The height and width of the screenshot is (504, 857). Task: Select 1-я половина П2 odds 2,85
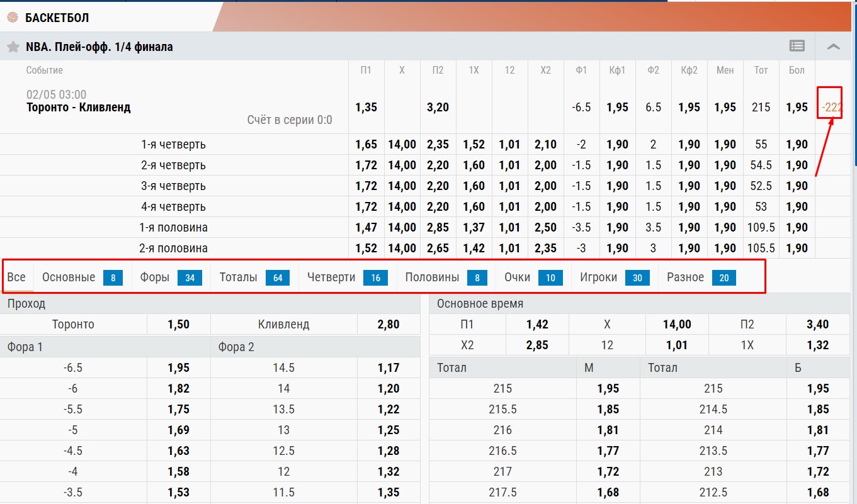(x=438, y=228)
